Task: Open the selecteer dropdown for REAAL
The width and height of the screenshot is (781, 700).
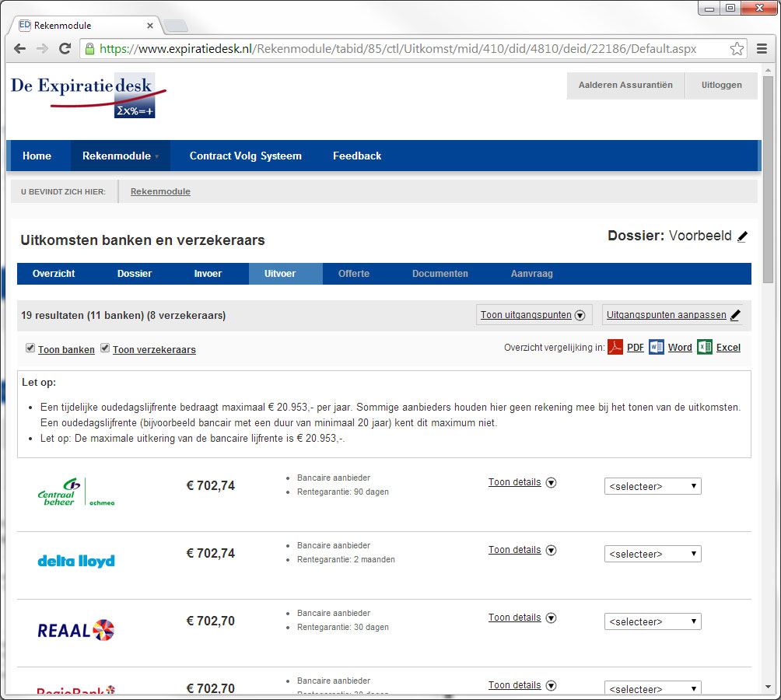Action: [x=653, y=621]
